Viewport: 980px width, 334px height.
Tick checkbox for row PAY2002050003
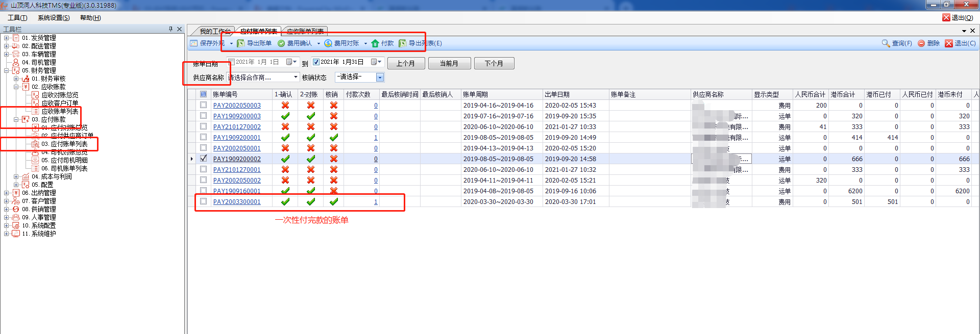click(204, 105)
